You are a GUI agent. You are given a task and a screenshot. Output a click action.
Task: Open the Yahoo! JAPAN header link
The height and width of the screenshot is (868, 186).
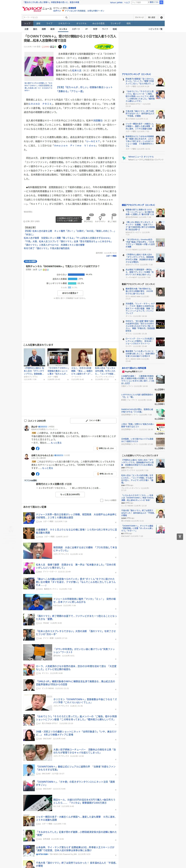[x=116, y=2]
